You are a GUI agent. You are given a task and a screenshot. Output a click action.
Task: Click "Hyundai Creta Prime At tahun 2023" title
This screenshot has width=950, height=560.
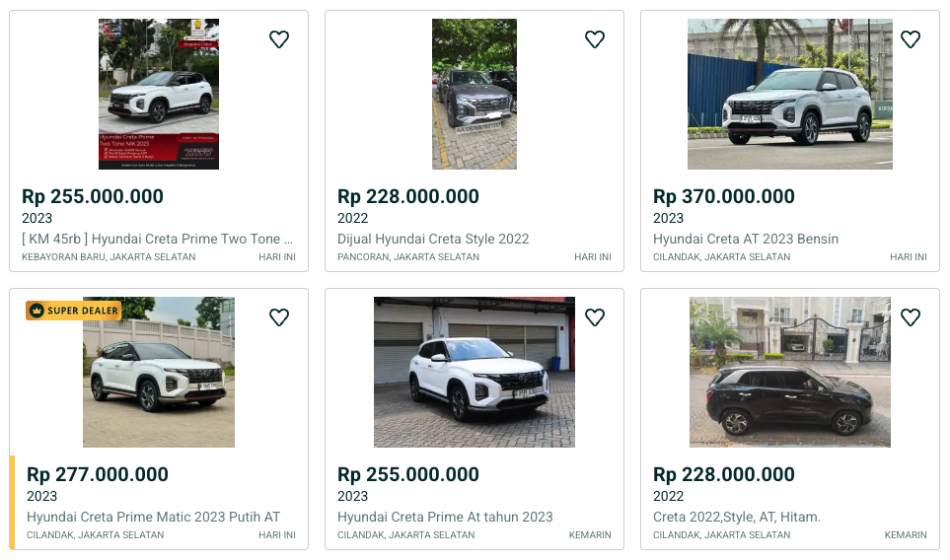(445, 517)
